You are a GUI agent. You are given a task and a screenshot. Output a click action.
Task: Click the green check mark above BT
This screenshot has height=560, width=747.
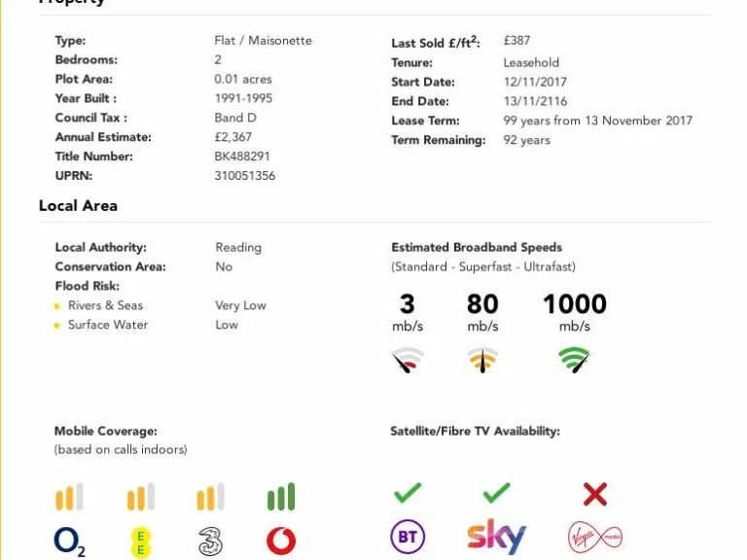tap(408, 493)
